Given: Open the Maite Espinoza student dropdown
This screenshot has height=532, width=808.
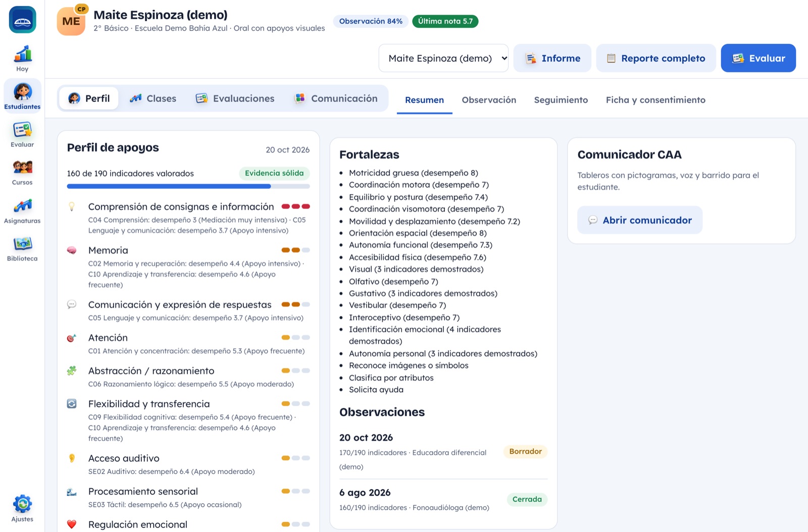Looking at the screenshot, I should (443, 58).
